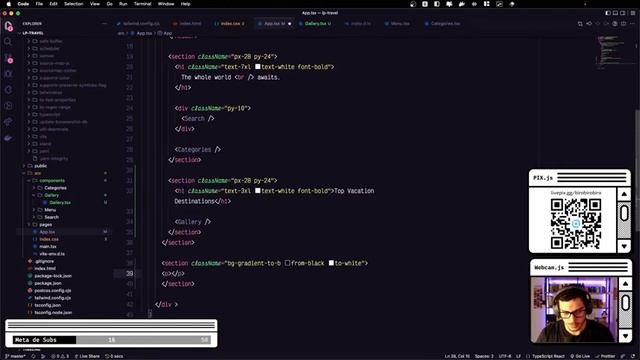The height and width of the screenshot is (360, 640).
Task: Click Live Share in status bar
Action: [x=87, y=356]
